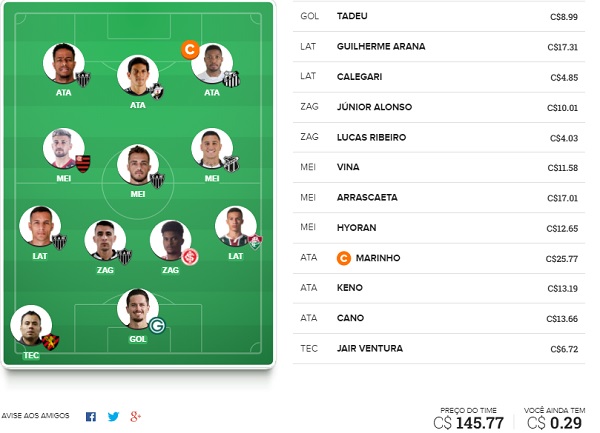
Task: Click the Internacional crest on the ZAG
Action: click(x=190, y=257)
